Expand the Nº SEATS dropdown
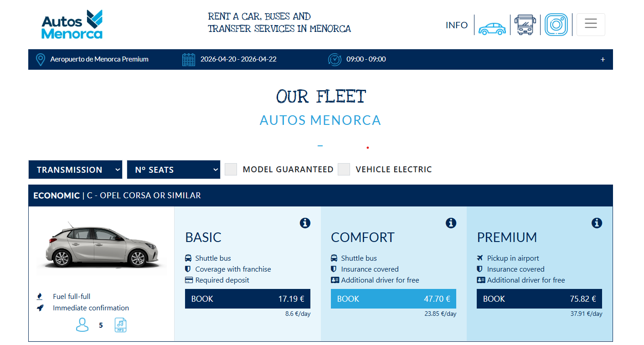This screenshot has width=644, height=345. tap(174, 169)
